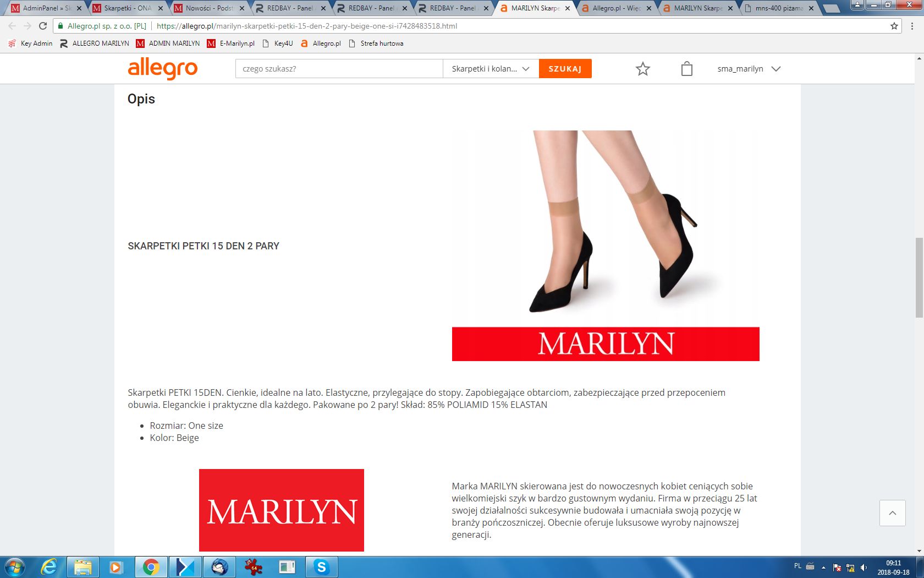Expand the Skarpetki i kolan... category dropdown
The height and width of the screenshot is (578, 924).
pyautogui.click(x=490, y=69)
